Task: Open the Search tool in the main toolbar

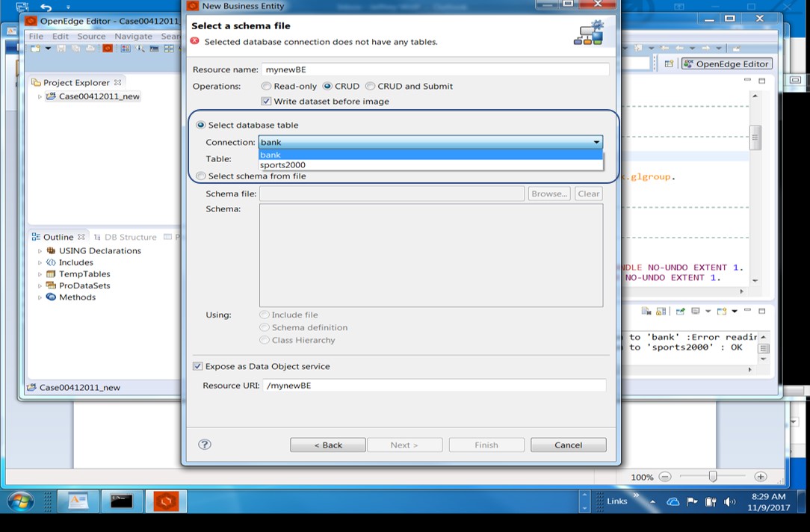Action: [141, 49]
